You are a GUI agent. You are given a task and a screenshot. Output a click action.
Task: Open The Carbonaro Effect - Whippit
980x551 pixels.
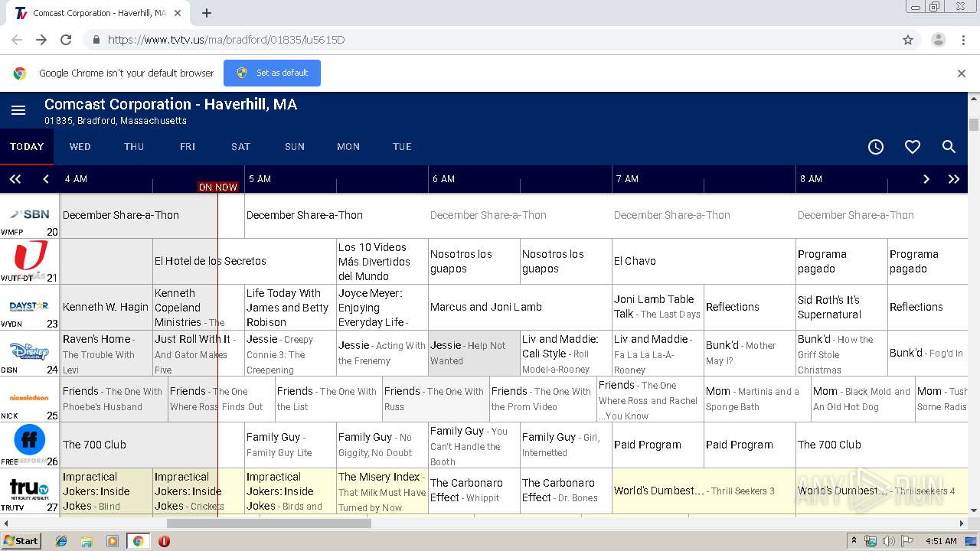click(x=474, y=491)
